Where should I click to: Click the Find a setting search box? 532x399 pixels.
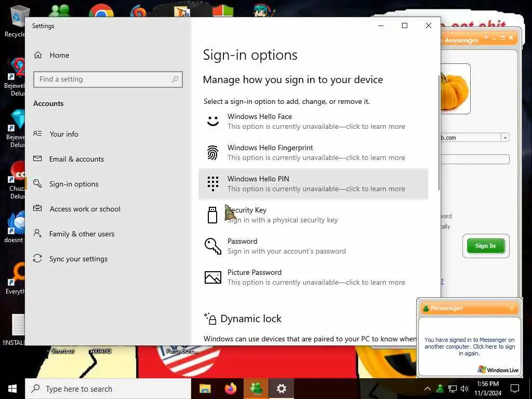click(x=108, y=79)
